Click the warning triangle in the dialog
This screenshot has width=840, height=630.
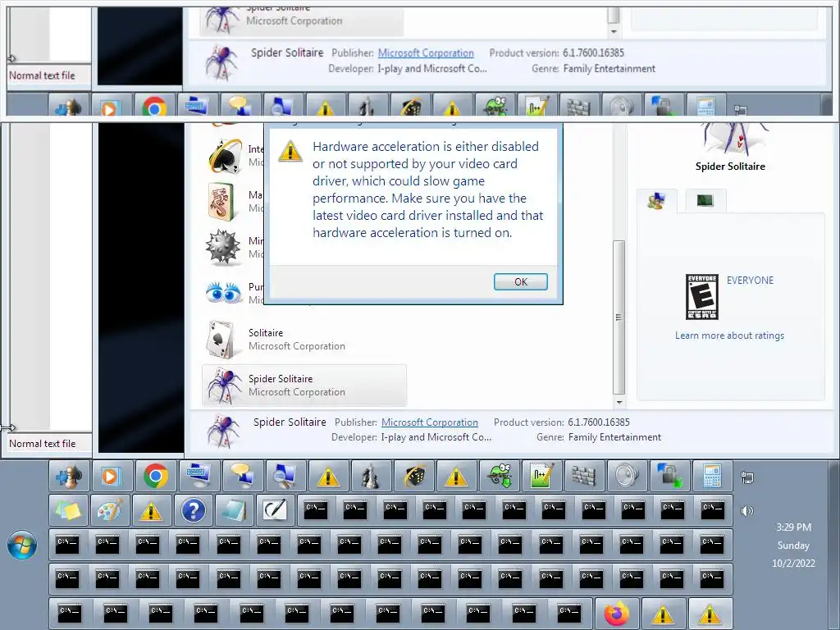pyautogui.click(x=290, y=151)
